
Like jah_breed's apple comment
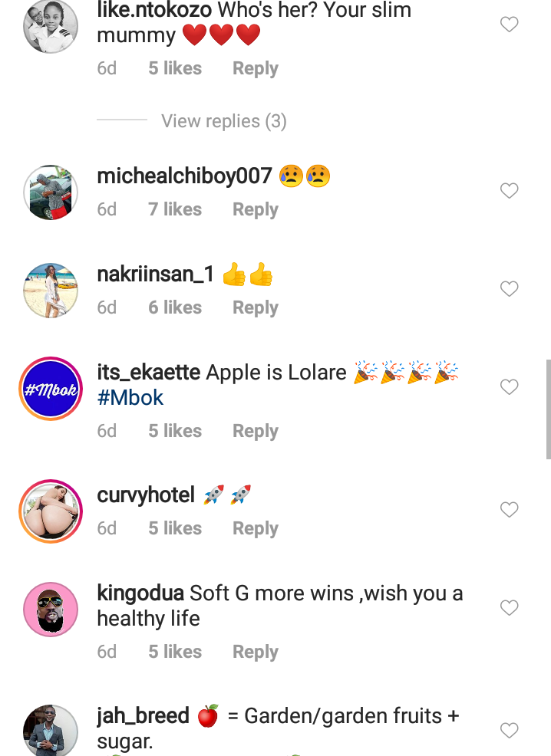(x=509, y=730)
